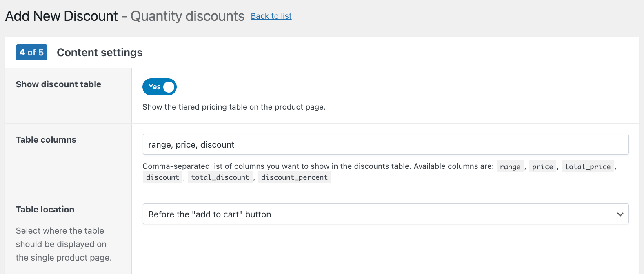Click the discount column code tag
The image size is (644, 274).
click(162, 177)
